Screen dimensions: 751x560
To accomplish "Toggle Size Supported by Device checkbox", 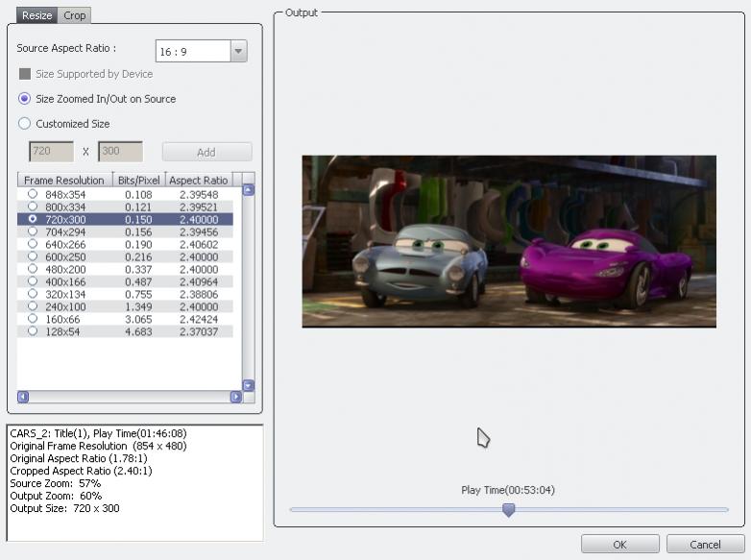I will click(25, 74).
